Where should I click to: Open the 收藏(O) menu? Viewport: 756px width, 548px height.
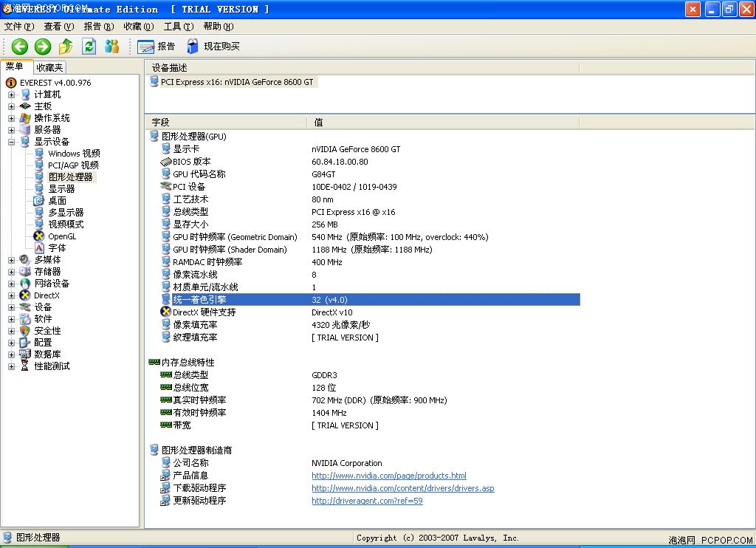coord(139,27)
